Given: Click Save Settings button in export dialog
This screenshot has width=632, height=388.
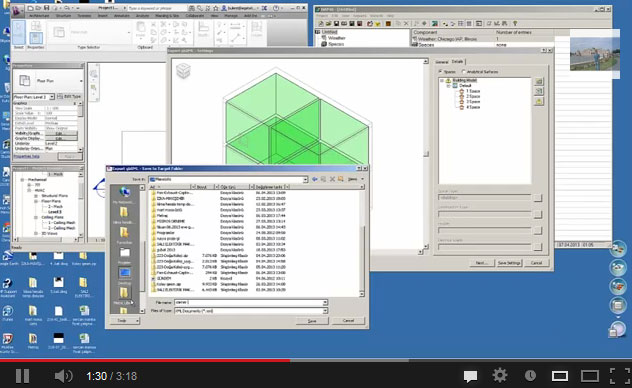Looking at the screenshot, I should (x=509, y=263).
